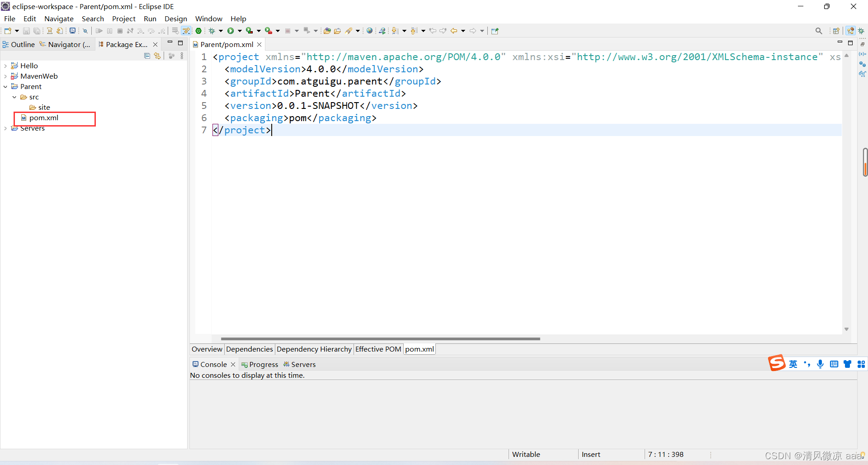Image resolution: width=868 pixels, height=465 pixels.
Task: Click the Coverage launch icon
Action: point(249,31)
